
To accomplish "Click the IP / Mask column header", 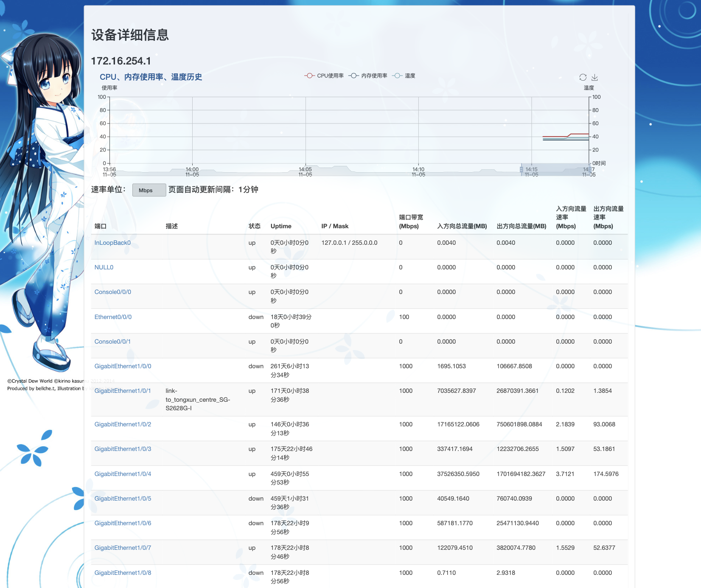I will click(335, 226).
